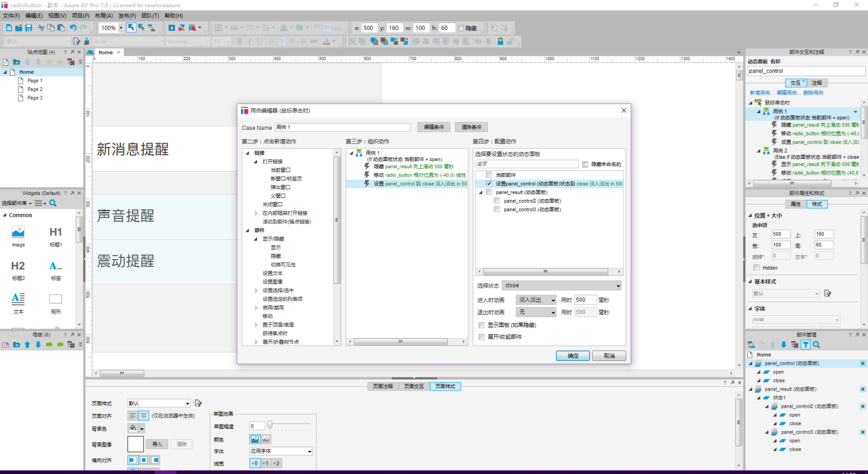Click the 清除条件 button
Image resolution: width=868 pixels, height=474 pixels.
[x=471, y=127]
